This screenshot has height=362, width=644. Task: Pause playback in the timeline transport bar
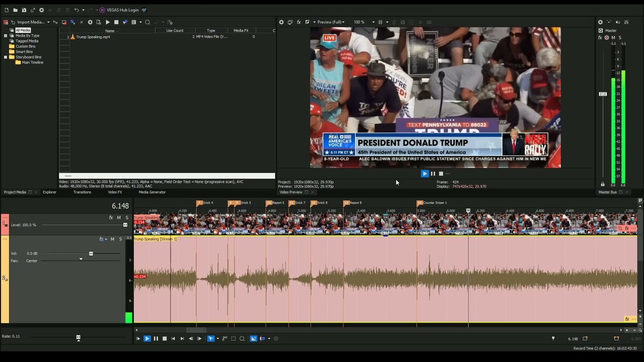click(x=155, y=339)
